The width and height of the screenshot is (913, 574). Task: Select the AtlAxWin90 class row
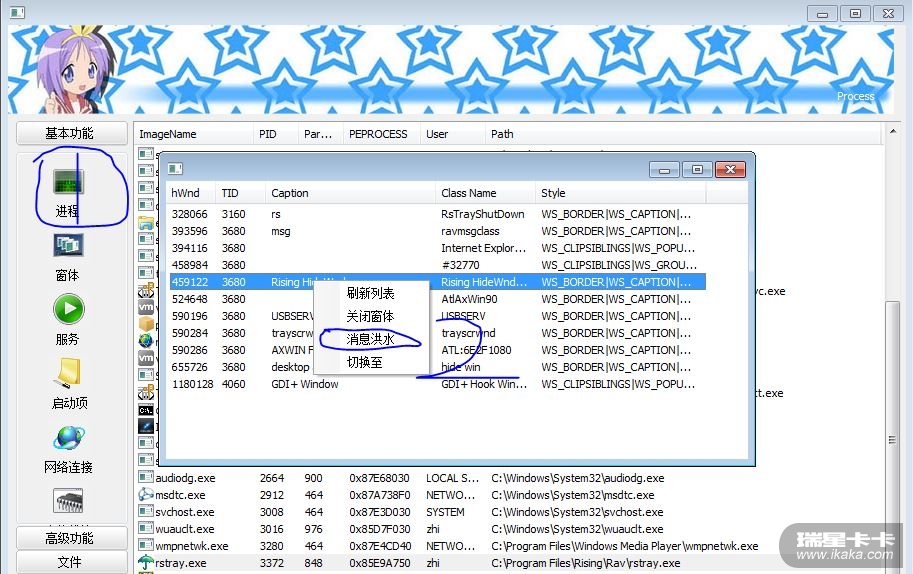[x=437, y=299]
